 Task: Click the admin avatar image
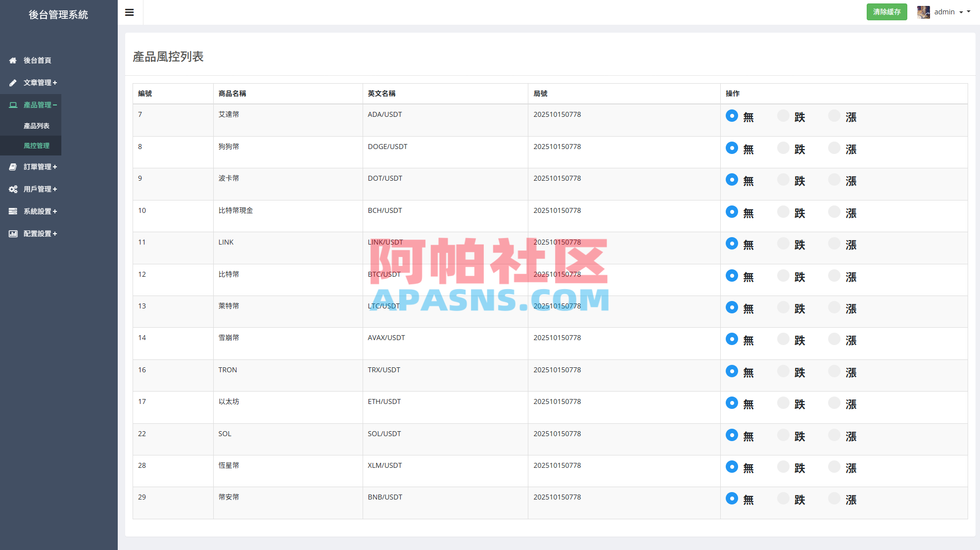click(x=923, y=12)
